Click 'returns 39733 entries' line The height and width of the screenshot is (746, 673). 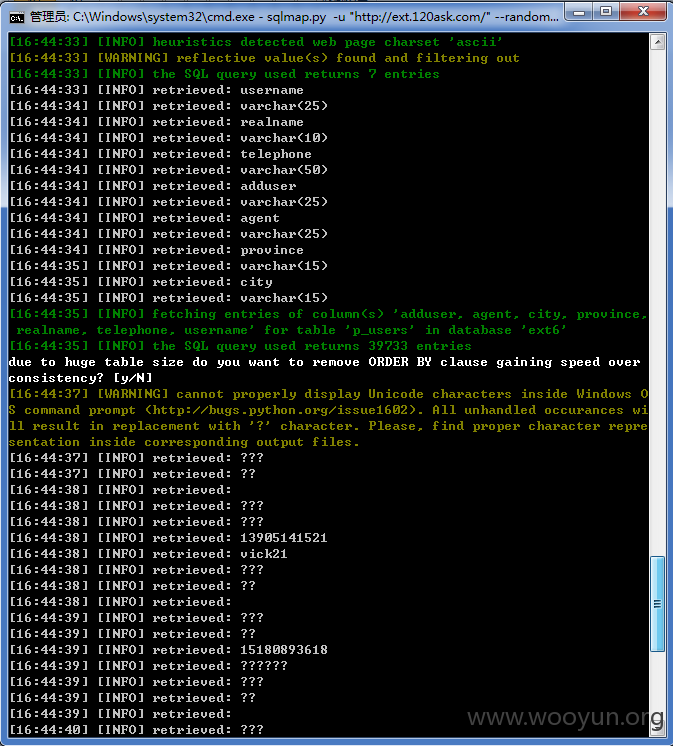[240, 346]
